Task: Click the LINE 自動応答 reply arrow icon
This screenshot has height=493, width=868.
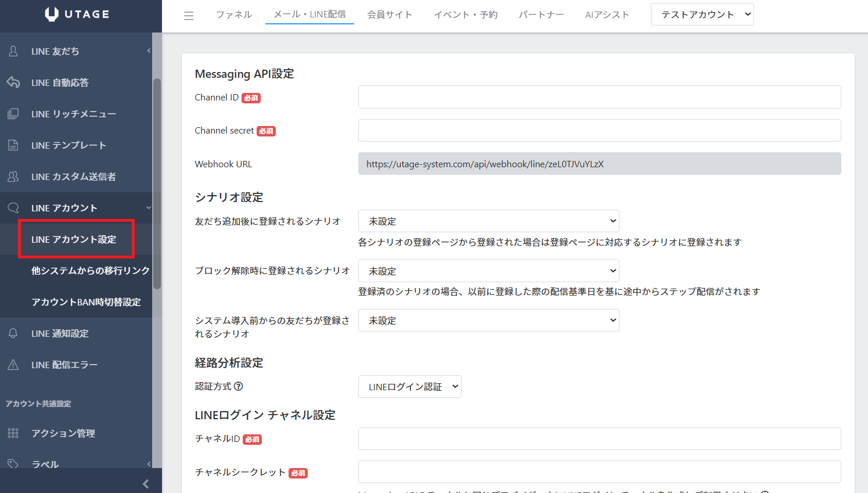Action: pos(13,82)
